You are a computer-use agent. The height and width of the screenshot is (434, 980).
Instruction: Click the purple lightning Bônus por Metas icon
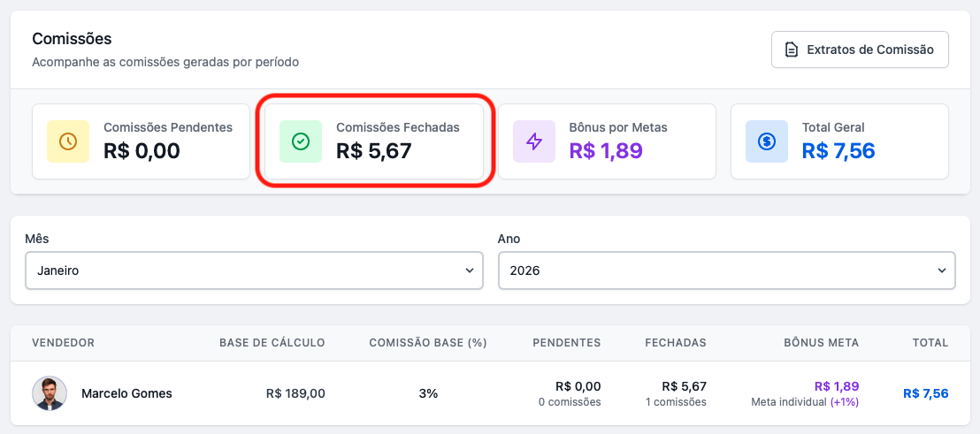click(x=534, y=141)
